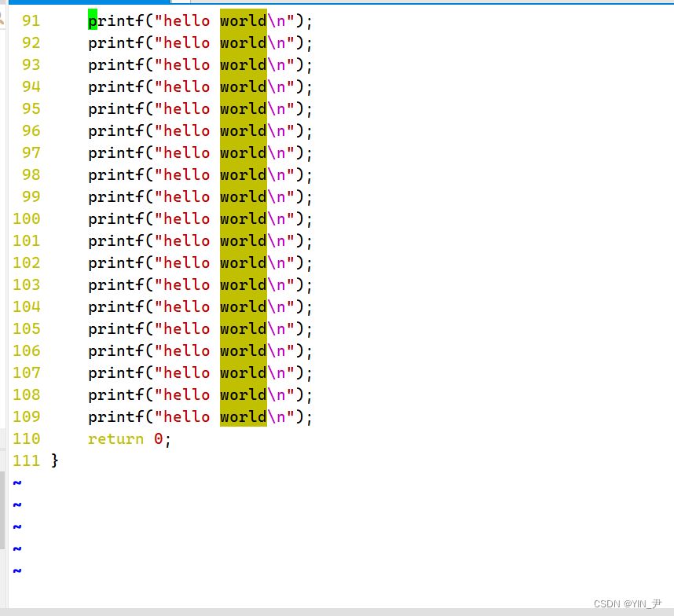Click the closing brace on line 111
Viewport: 674px width, 616px height.
coord(55,460)
